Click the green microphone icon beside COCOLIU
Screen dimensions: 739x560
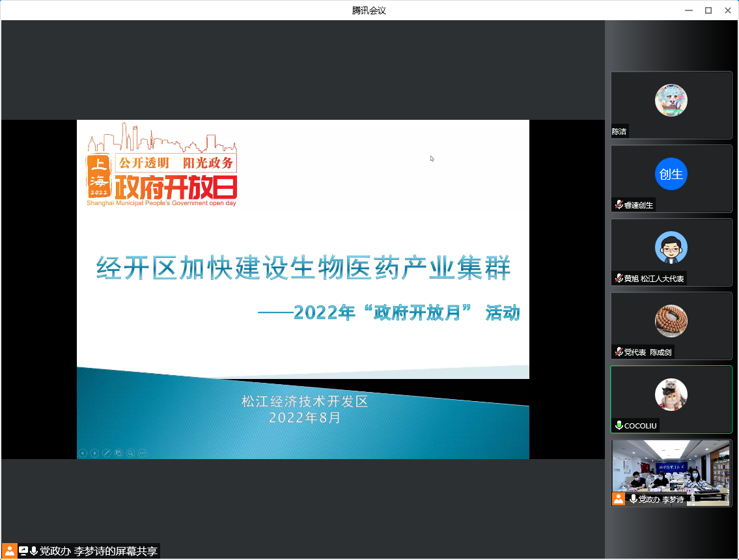pos(619,426)
